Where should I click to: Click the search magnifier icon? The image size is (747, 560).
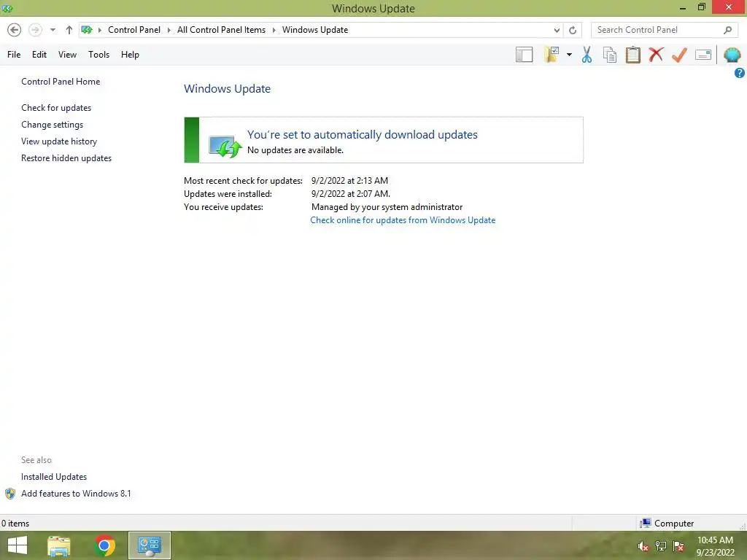[727, 30]
